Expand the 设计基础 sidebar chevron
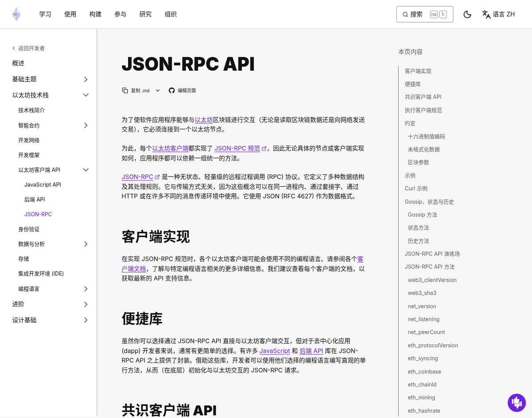 (86, 320)
